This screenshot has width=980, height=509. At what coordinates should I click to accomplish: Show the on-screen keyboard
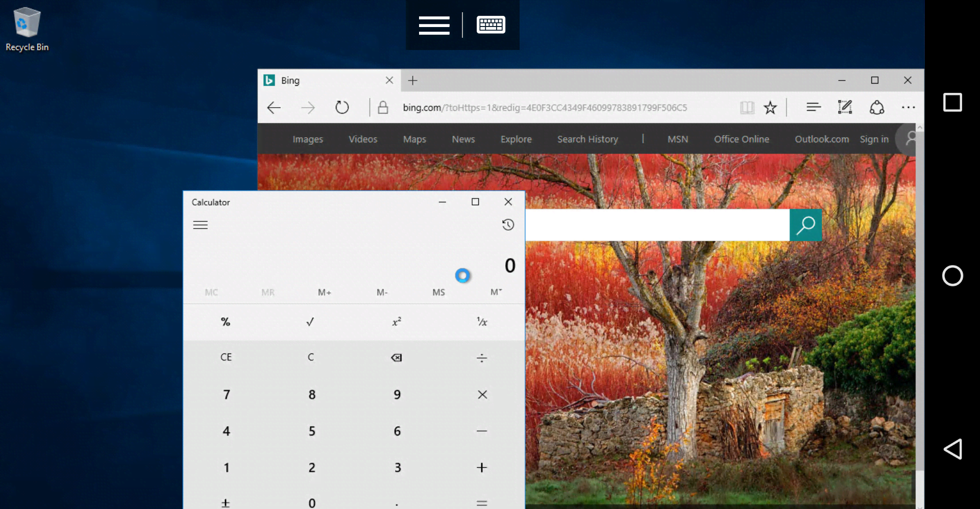coord(491,24)
